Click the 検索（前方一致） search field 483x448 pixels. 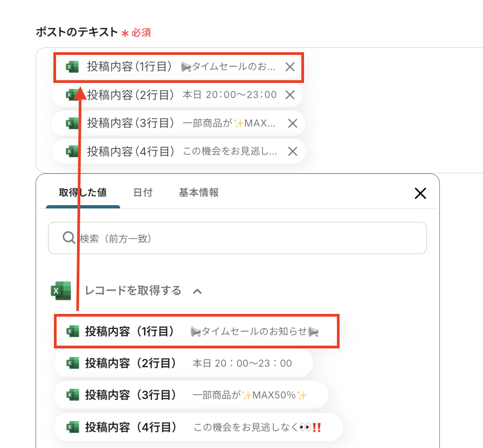pos(237,238)
